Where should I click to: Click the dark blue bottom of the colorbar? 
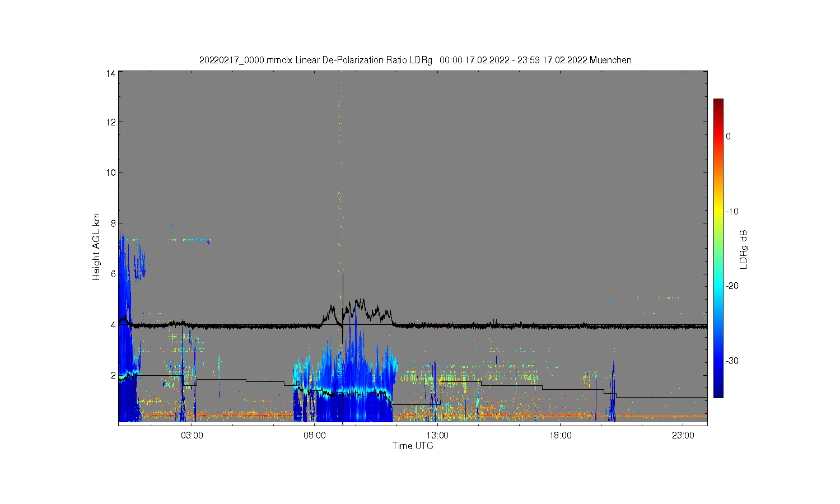[718, 392]
